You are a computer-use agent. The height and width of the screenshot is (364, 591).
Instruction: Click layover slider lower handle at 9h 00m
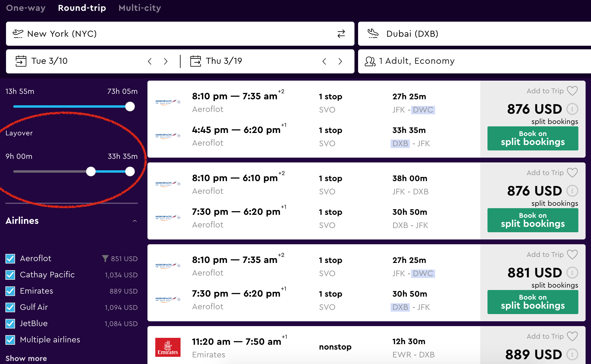91,171
